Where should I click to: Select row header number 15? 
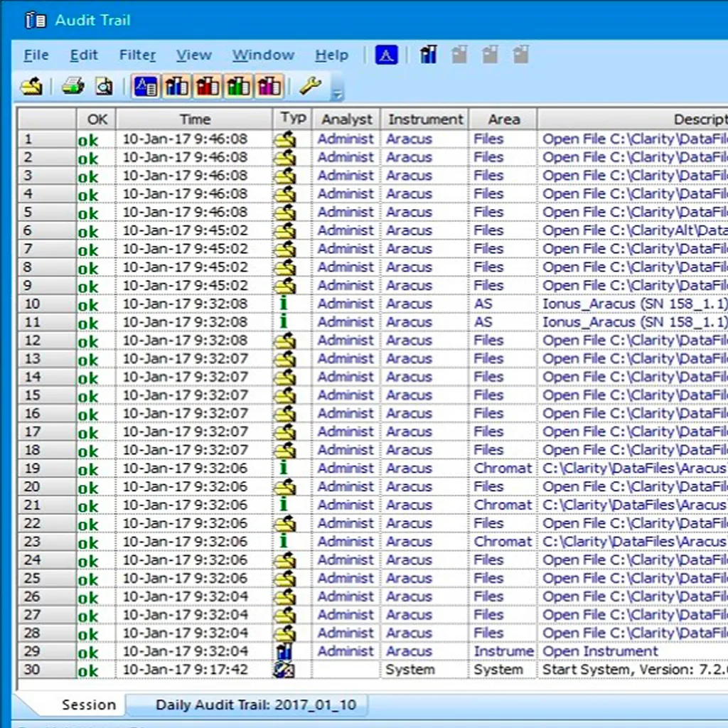(x=47, y=395)
